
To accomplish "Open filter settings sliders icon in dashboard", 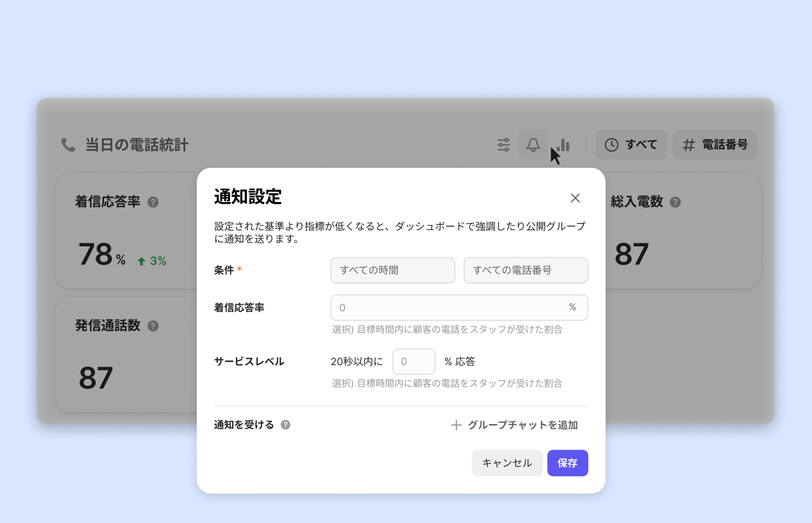I will pos(503,145).
